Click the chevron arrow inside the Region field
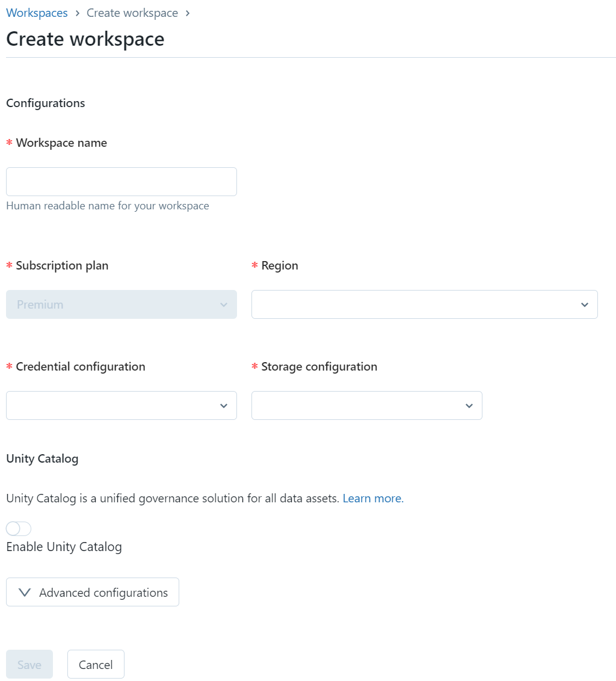Viewport: 616px width, 681px height. [x=584, y=305]
